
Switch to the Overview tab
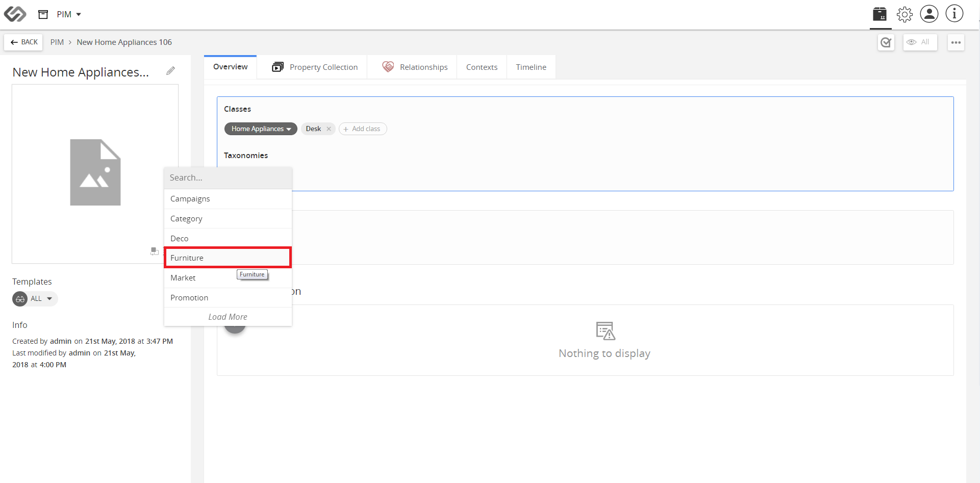coord(230,67)
